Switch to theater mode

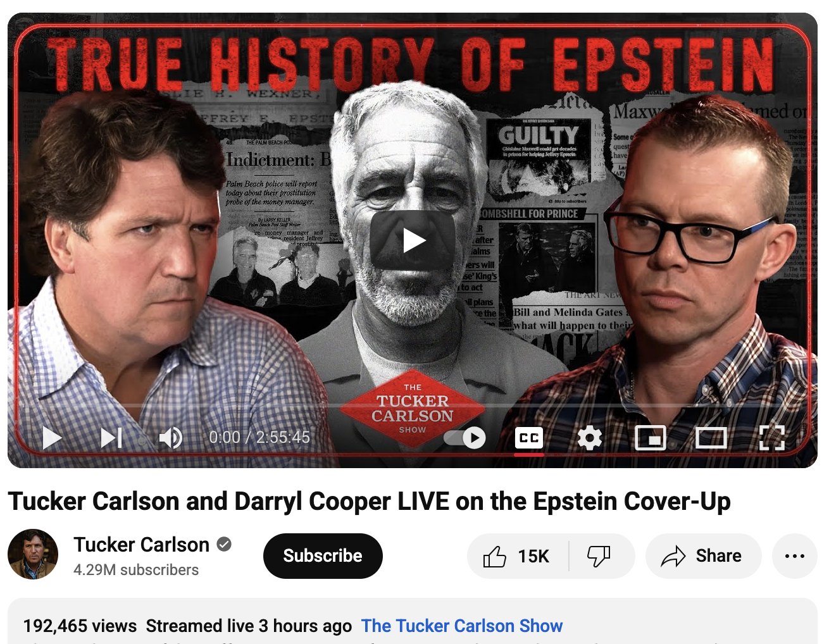[711, 437]
